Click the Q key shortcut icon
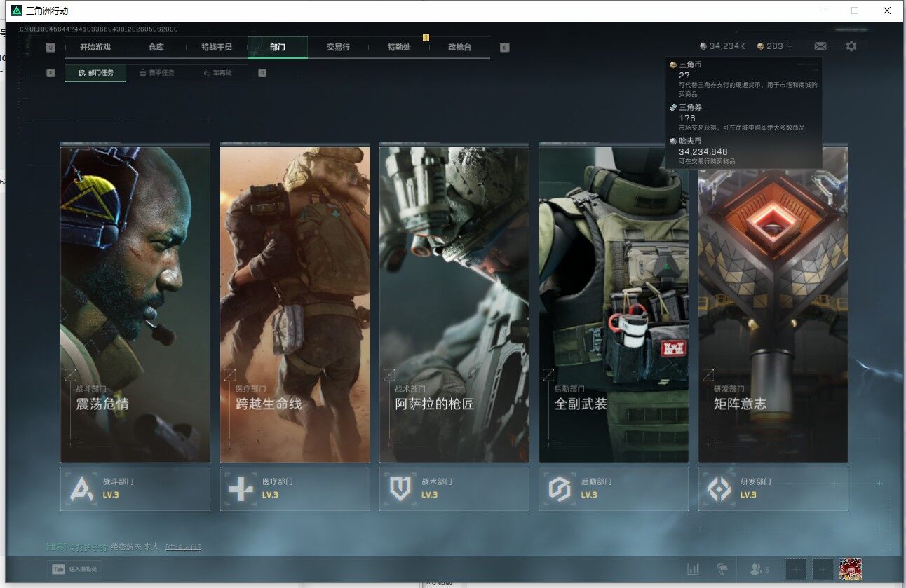 [50, 48]
